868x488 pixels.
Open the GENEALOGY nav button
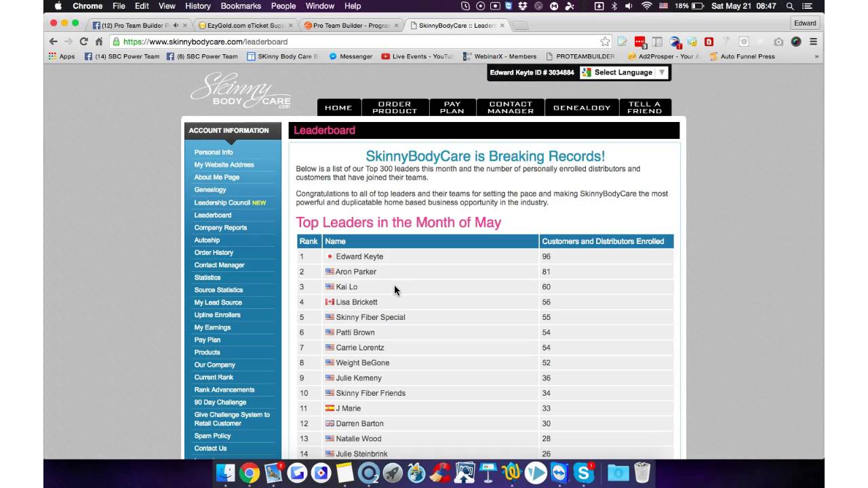[582, 107]
